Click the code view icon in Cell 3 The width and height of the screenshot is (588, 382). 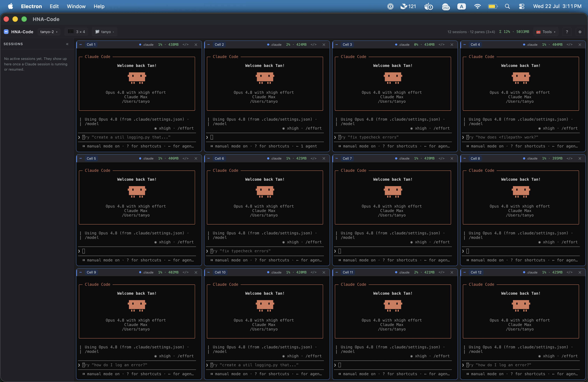[441, 45]
